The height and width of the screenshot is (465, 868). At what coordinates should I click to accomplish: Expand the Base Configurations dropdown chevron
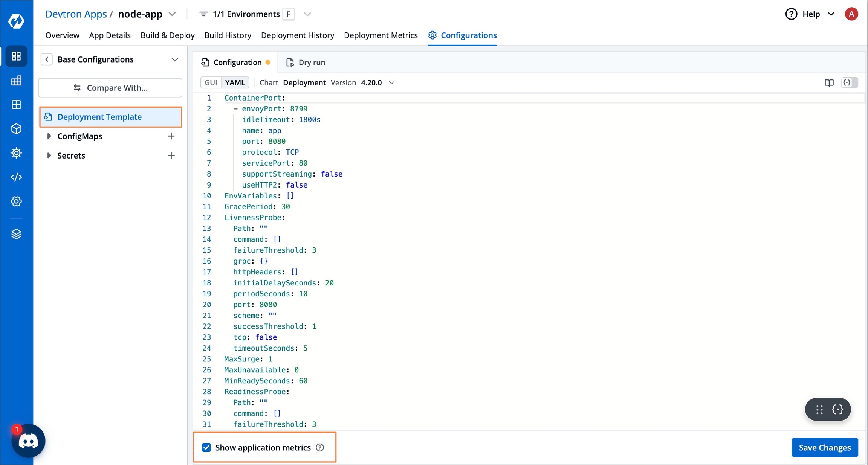tap(175, 59)
